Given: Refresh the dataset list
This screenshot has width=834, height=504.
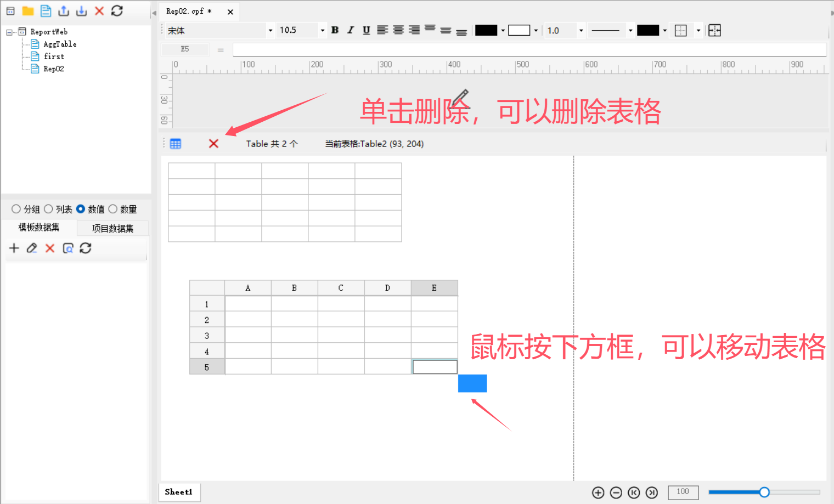Looking at the screenshot, I should tap(86, 248).
